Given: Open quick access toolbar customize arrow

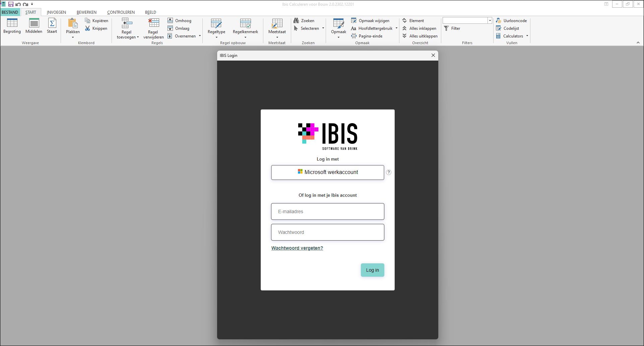Looking at the screenshot, I should (32, 4).
